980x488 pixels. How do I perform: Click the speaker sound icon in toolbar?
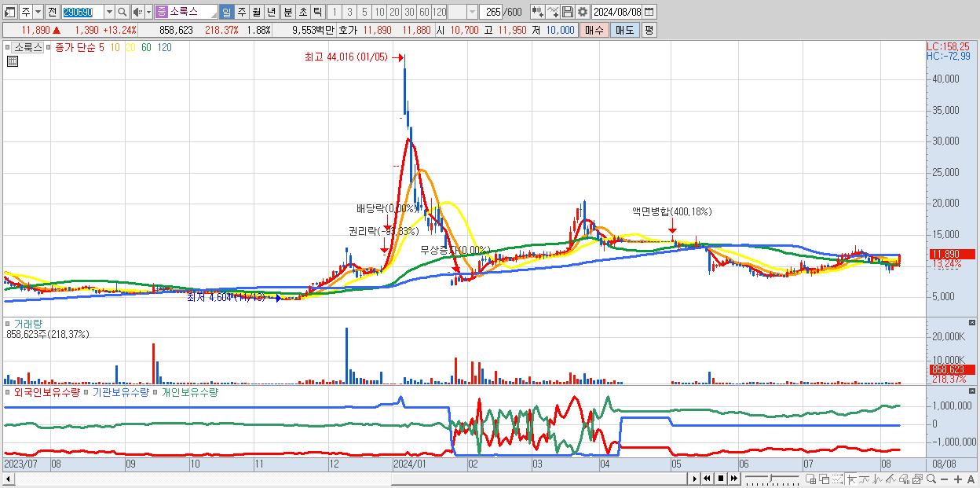[x=137, y=12]
